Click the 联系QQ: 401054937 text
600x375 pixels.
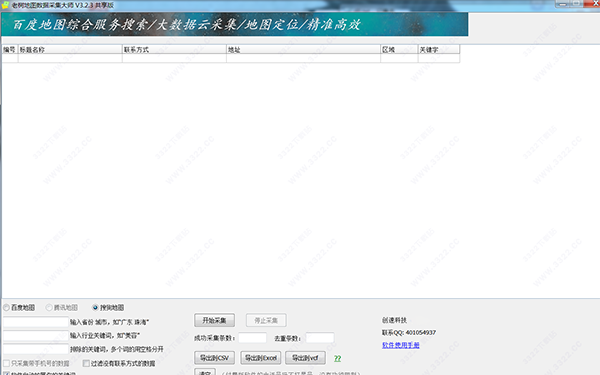(x=409, y=333)
